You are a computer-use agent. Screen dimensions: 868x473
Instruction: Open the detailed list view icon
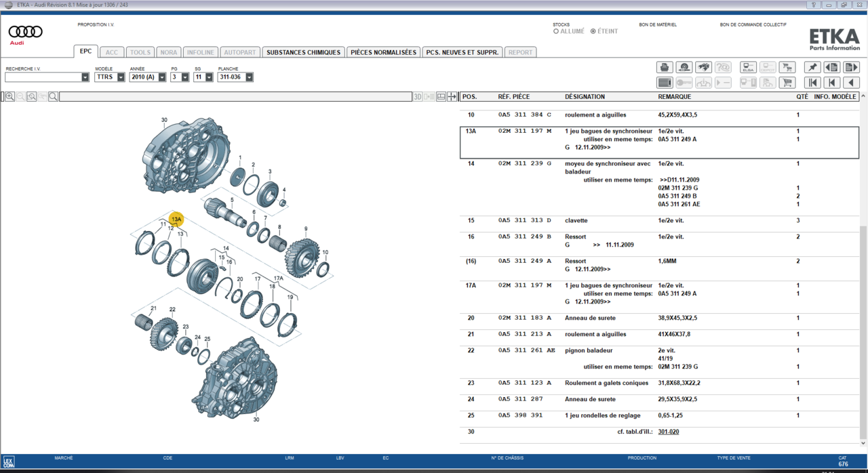[x=665, y=82]
